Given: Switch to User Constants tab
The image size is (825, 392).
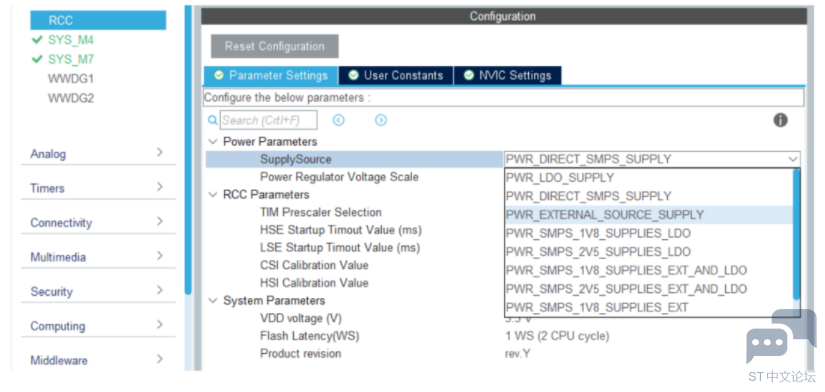Looking at the screenshot, I should (x=396, y=76).
